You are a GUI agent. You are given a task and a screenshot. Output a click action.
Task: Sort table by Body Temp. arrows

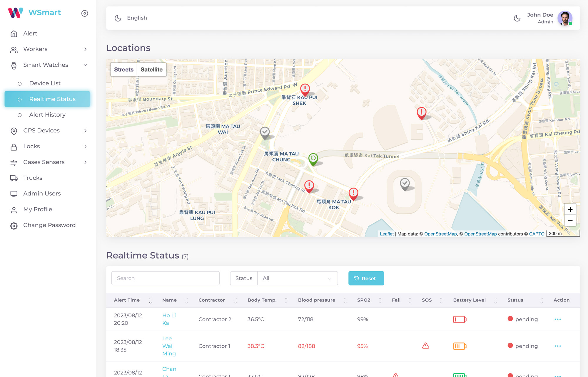[286, 300]
